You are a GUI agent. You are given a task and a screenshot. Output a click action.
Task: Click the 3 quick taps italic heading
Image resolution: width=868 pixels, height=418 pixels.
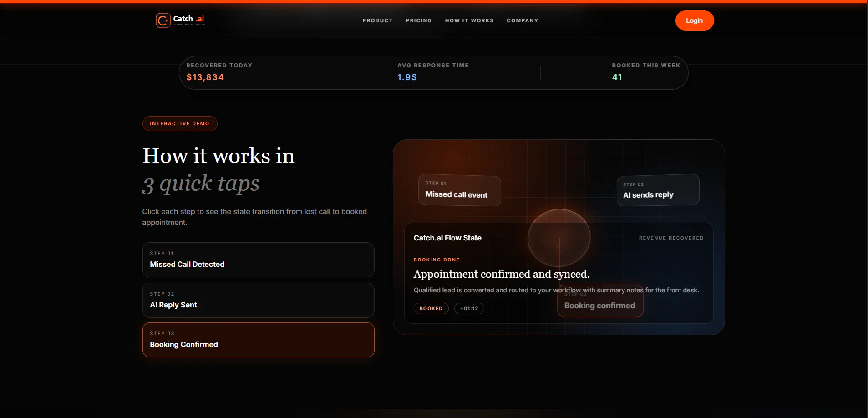tap(201, 184)
